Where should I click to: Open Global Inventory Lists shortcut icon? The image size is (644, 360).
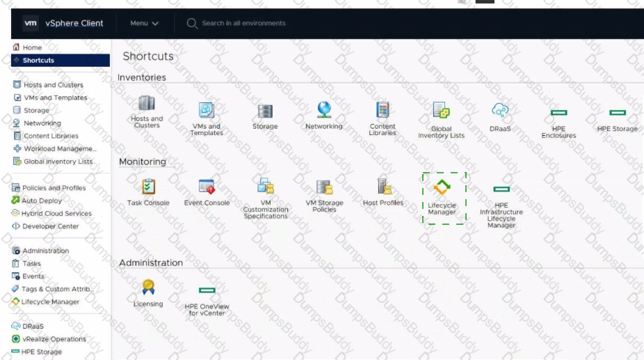point(442,111)
